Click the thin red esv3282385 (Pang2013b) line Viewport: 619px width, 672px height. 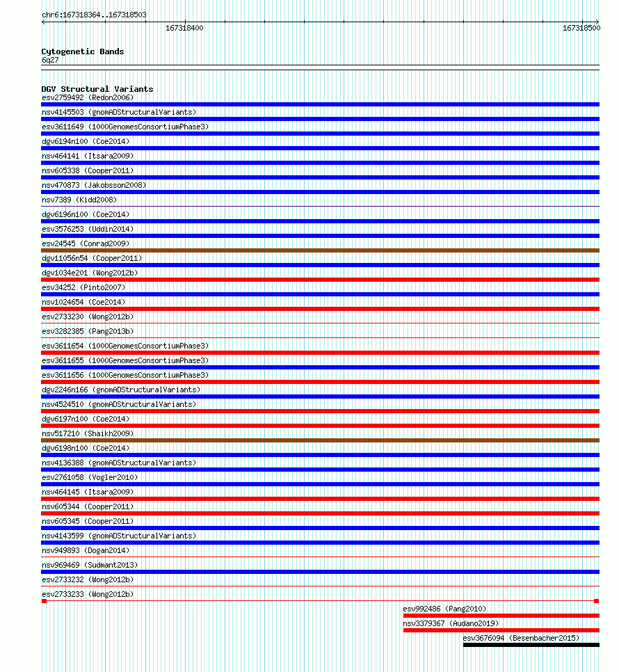pos(321,337)
